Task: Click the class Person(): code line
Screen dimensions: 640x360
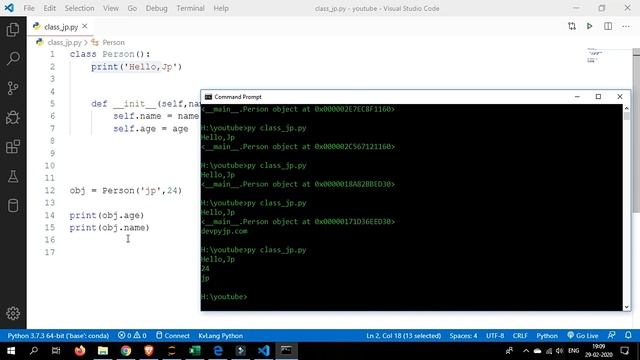Action: pos(110,54)
